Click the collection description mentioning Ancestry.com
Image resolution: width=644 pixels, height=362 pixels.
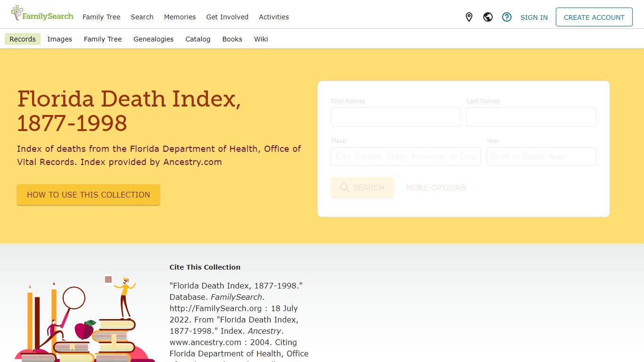click(x=159, y=156)
